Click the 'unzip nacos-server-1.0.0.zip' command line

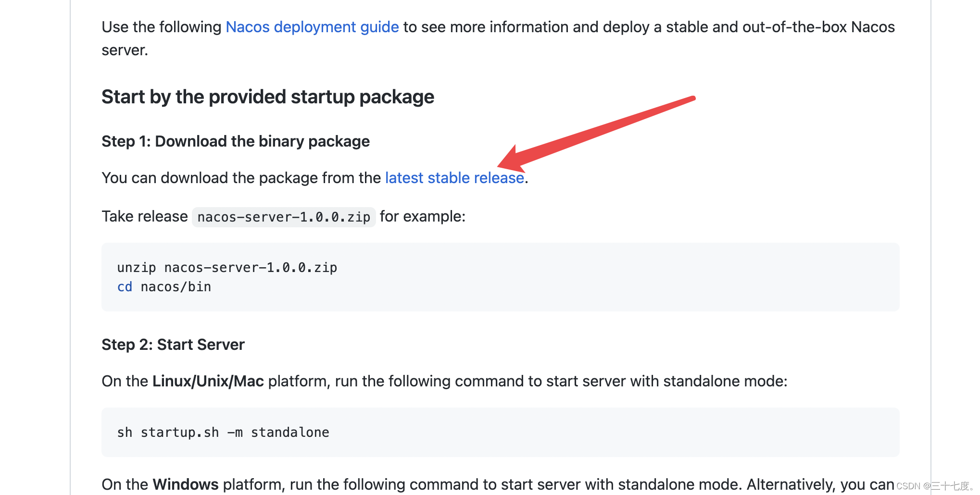pyautogui.click(x=227, y=268)
